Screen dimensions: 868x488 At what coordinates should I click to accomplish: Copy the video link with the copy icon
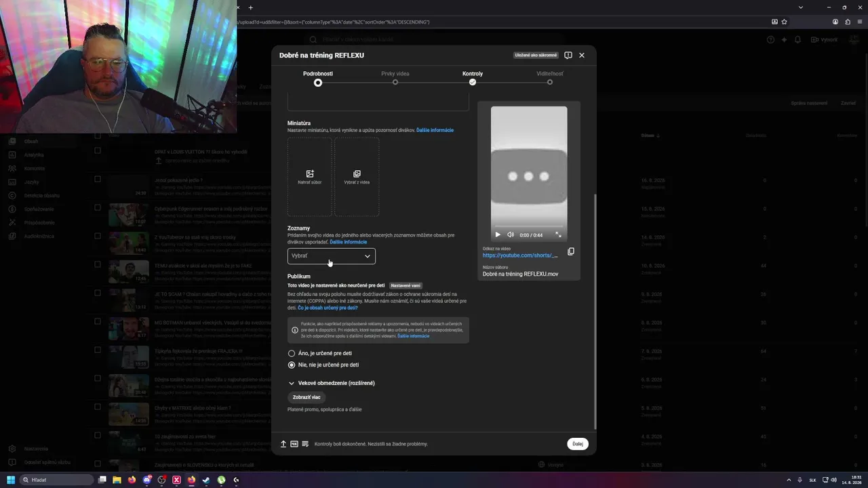(x=571, y=251)
